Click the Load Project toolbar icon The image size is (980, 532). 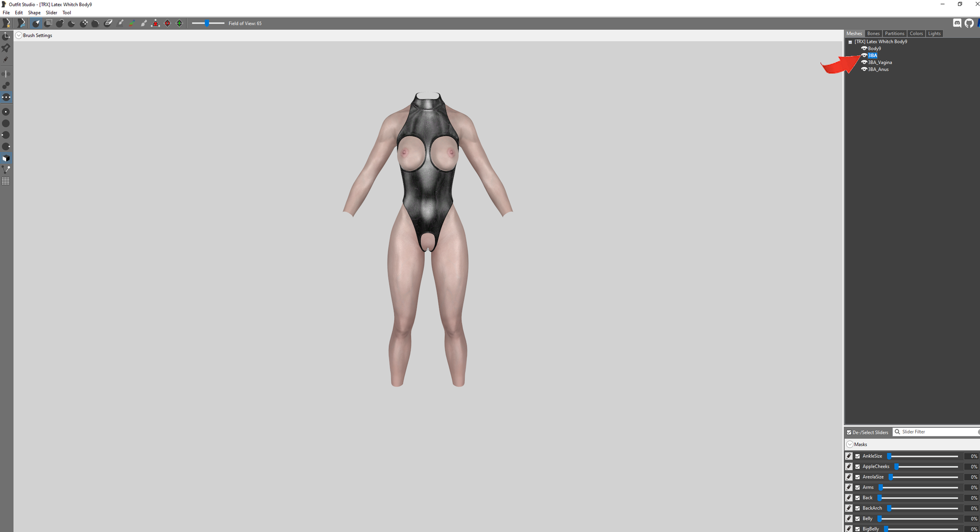tap(21, 23)
